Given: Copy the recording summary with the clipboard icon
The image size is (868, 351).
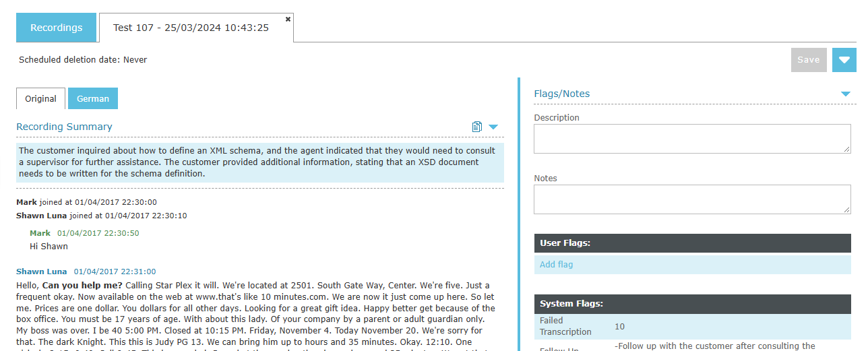Looking at the screenshot, I should tap(477, 127).
